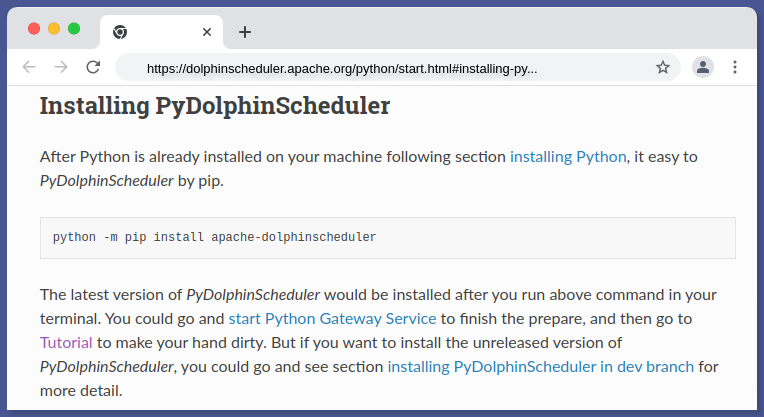
Task: Click the italic 'PyDolphinScheduler' before 'by pip'
Action: [x=107, y=181]
